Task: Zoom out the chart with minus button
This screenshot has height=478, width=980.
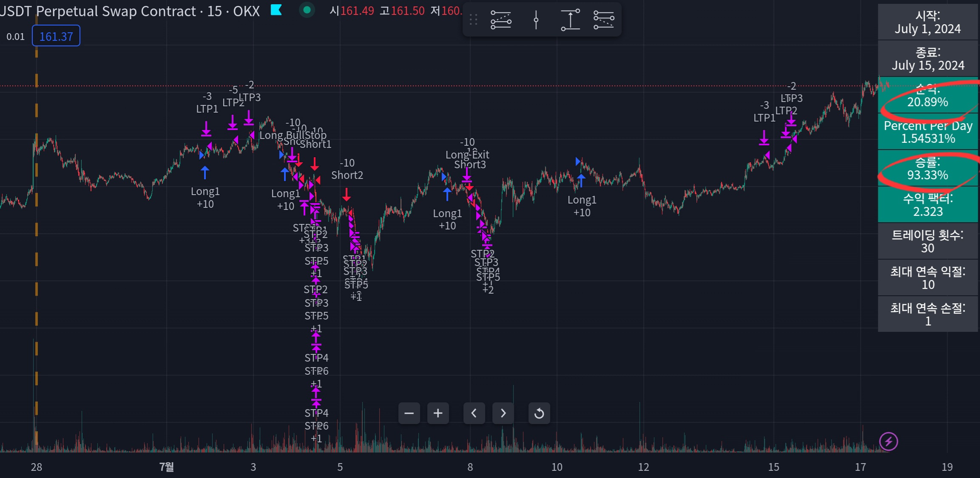Action: tap(409, 413)
